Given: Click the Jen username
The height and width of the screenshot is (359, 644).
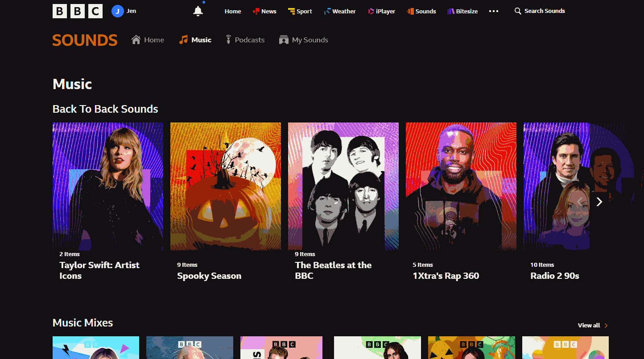Looking at the screenshot, I should pos(132,11).
